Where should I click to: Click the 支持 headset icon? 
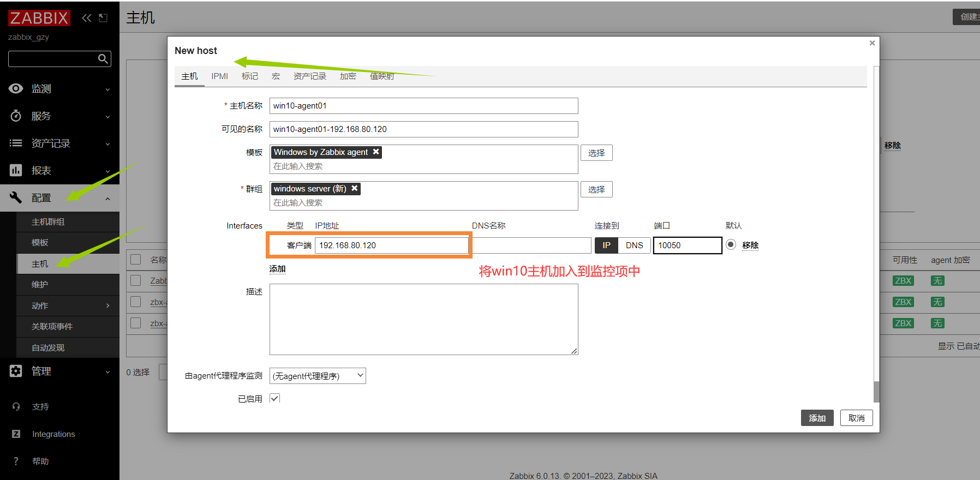click(16, 407)
